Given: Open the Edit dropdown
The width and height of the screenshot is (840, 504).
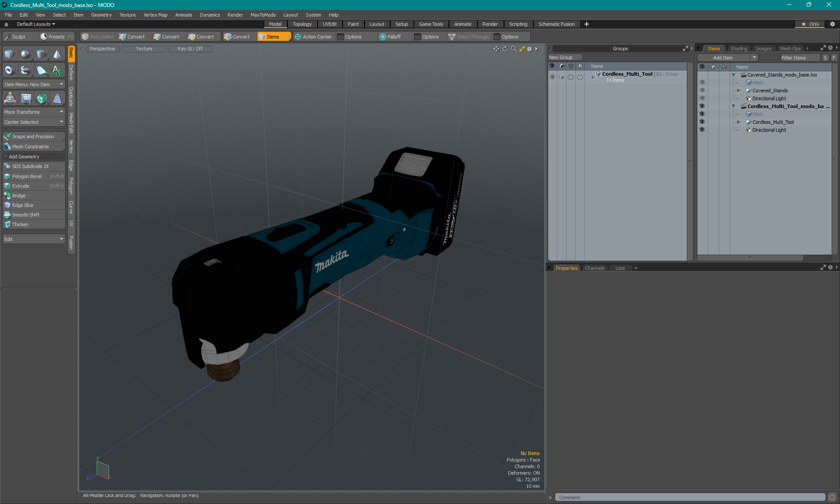Looking at the screenshot, I should point(34,239).
